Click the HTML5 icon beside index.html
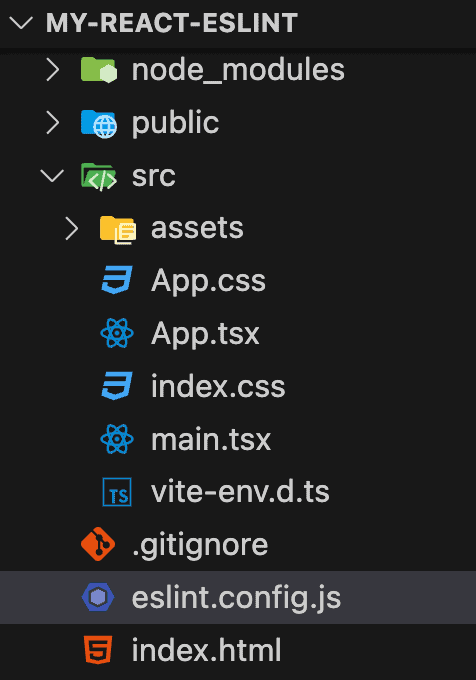Image resolution: width=476 pixels, height=680 pixels. (98, 650)
